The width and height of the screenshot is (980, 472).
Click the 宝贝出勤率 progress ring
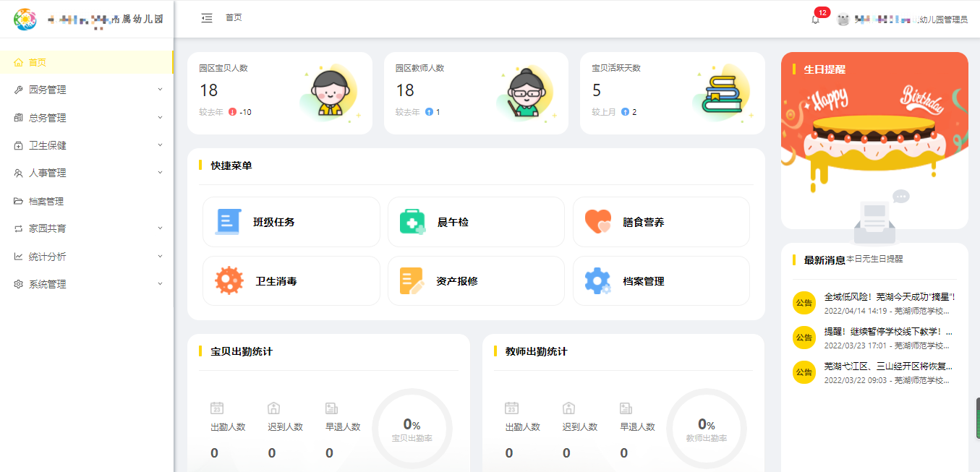coord(412,429)
